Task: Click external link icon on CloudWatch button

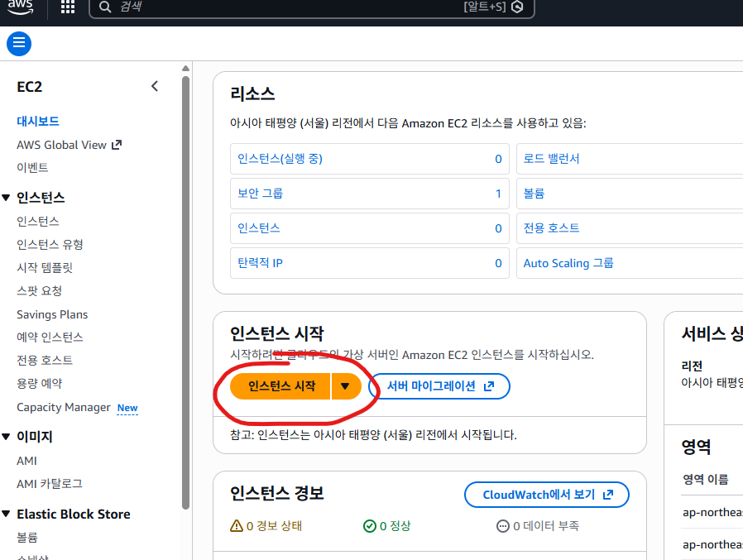Action: [608, 495]
